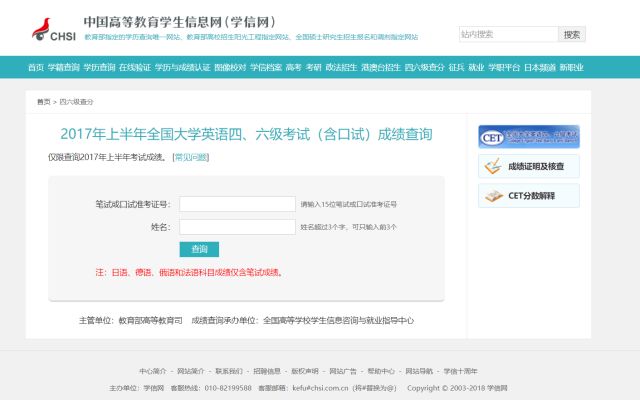Open 成绩证明及核查 sidebar link
Screen dimensions: 640x400
coord(529,166)
